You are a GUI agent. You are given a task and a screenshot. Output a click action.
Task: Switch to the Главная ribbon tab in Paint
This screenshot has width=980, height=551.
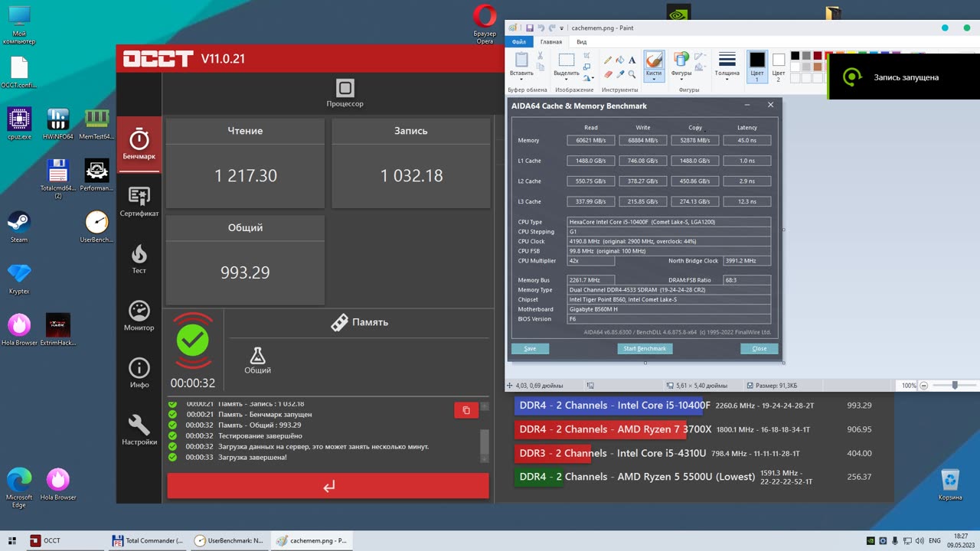click(550, 42)
